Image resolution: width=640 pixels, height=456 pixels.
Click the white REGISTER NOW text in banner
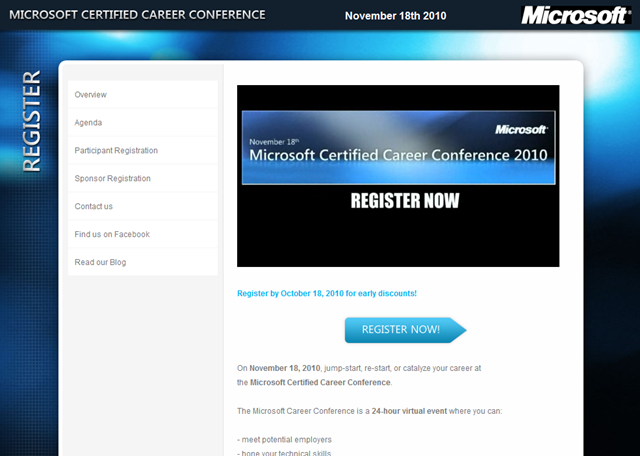[404, 201]
